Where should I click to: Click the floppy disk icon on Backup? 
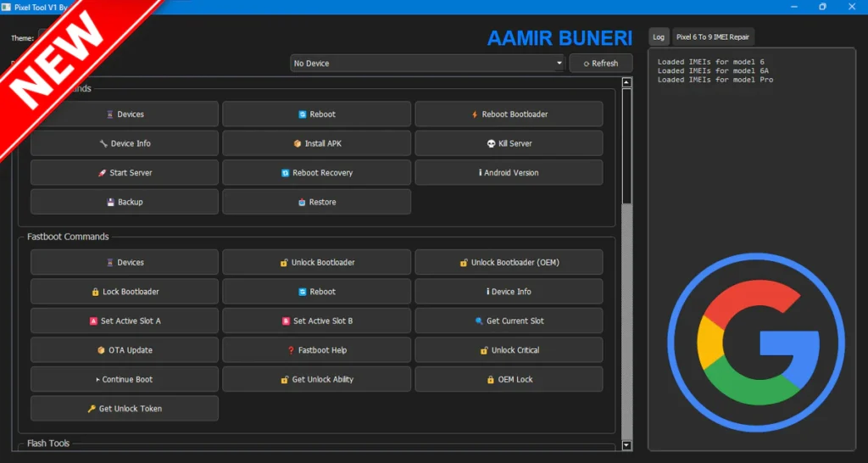click(x=111, y=202)
